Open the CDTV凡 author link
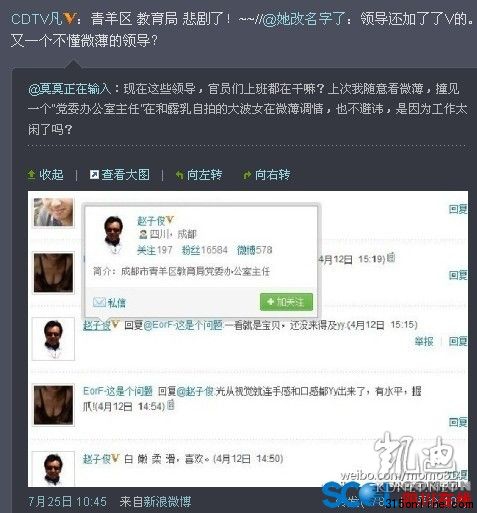477x513 pixels. 37,19
